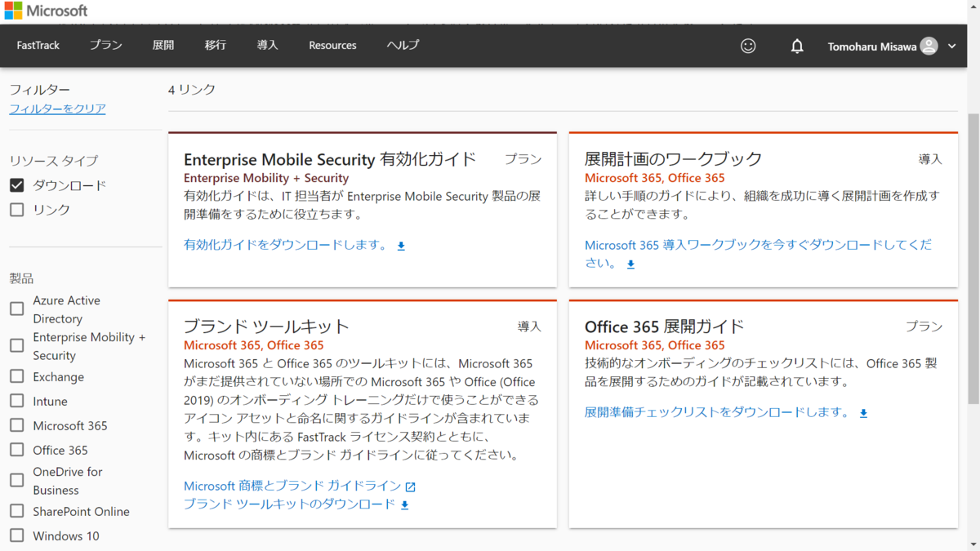Check the リンク resource type checkbox

16,210
